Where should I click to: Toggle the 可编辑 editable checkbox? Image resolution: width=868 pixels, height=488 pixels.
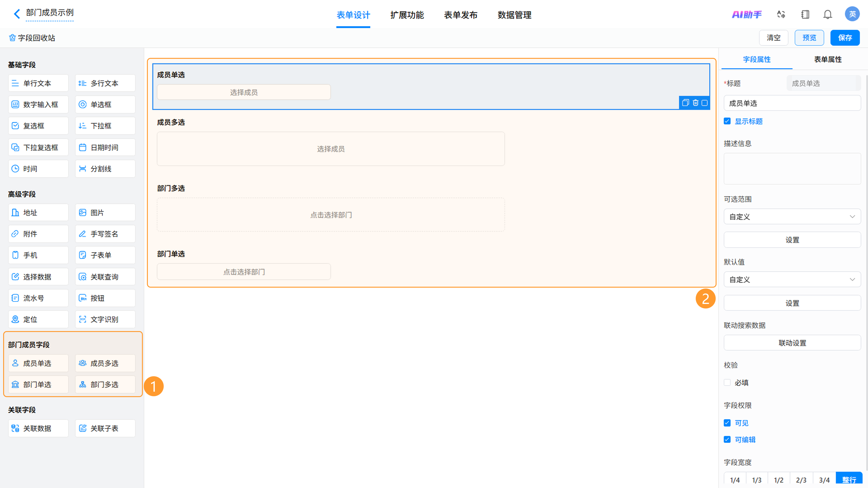(727, 439)
